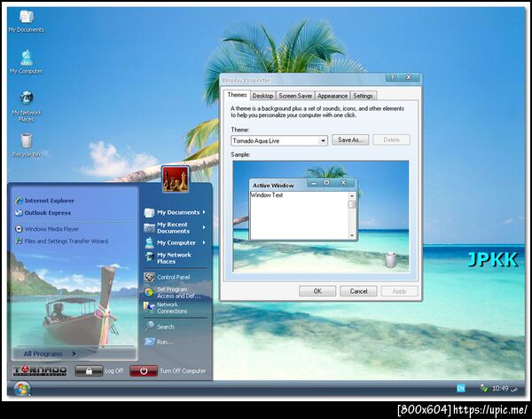Switch to the Desktop tab
The image size is (532, 419).
263,96
